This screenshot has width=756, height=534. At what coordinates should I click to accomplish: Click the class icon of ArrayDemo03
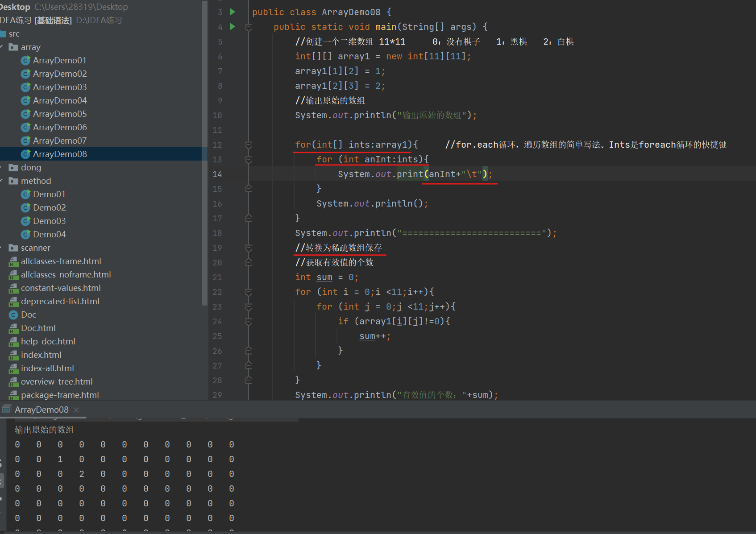coord(26,87)
